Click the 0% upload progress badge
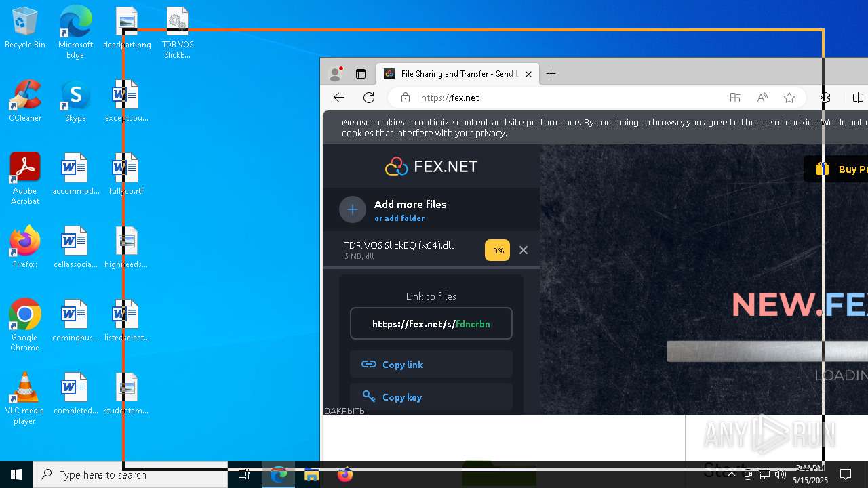The height and width of the screenshot is (488, 868). pyautogui.click(x=497, y=250)
